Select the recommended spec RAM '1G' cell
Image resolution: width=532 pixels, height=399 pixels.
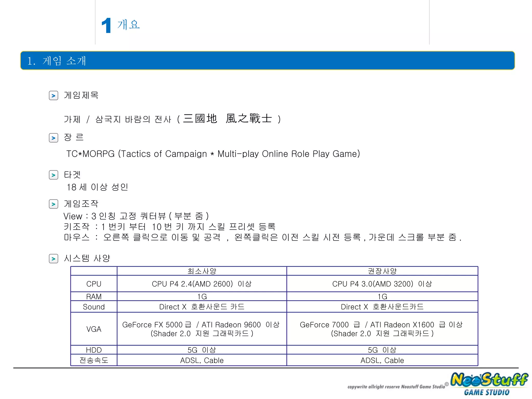(382, 296)
